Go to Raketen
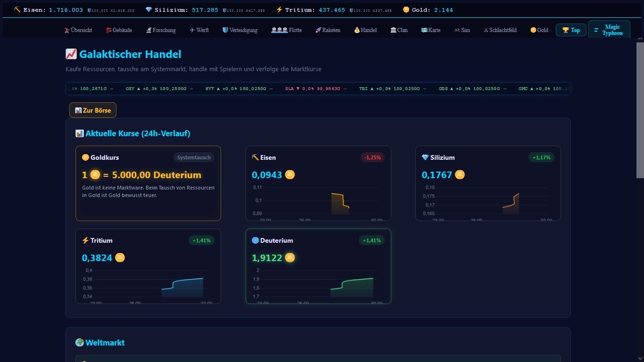The image size is (644, 362). (x=328, y=30)
